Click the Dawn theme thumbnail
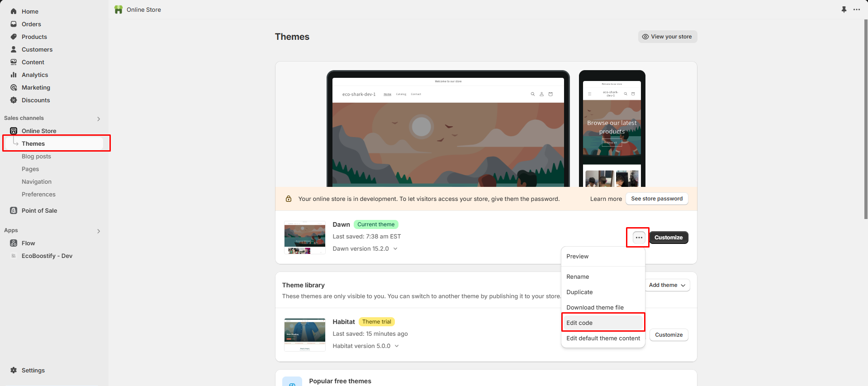868x386 pixels. pyautogui.click(x=305, y=238)
